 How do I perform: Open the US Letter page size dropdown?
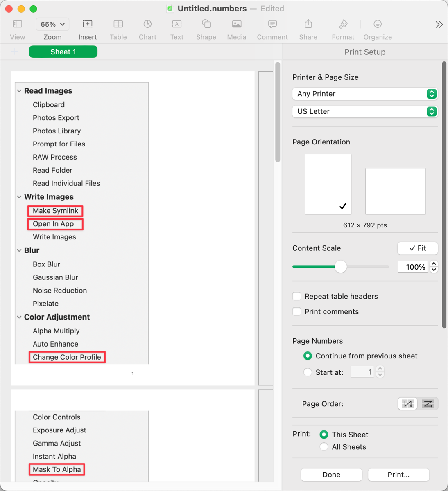[364, 111]
